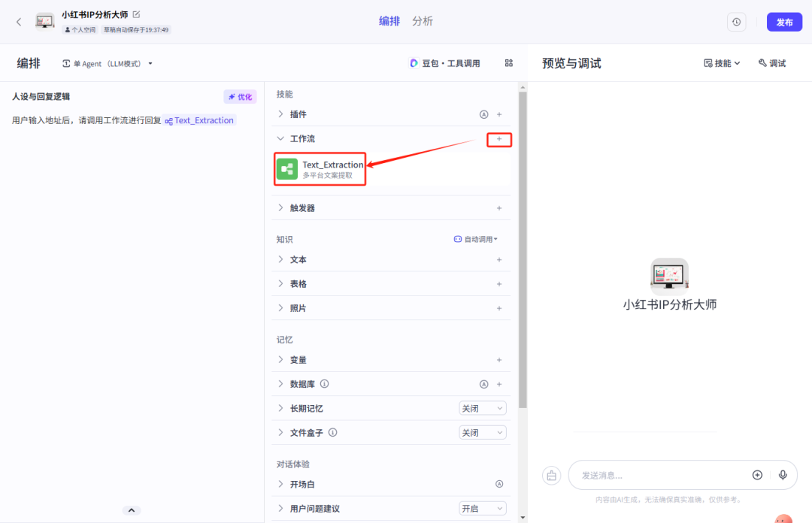This screenshot has width=812, height=523.
Task: Click the clear conversation broom icon
Action: 551,475
